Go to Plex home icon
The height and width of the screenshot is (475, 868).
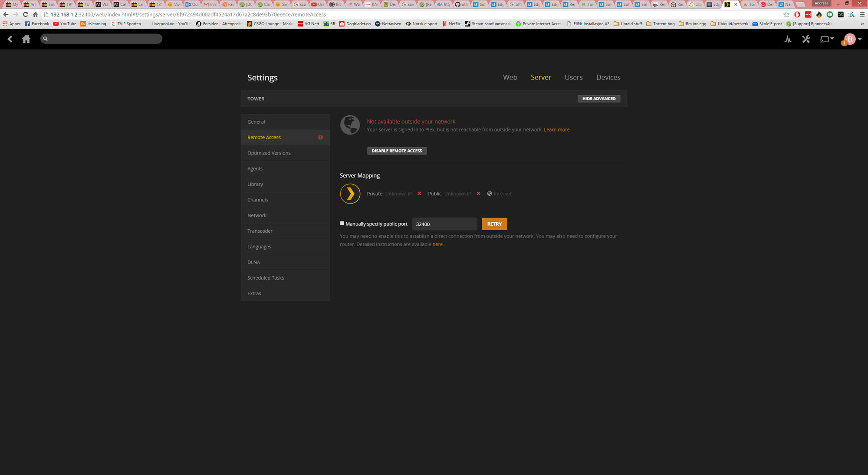[26, 39]
